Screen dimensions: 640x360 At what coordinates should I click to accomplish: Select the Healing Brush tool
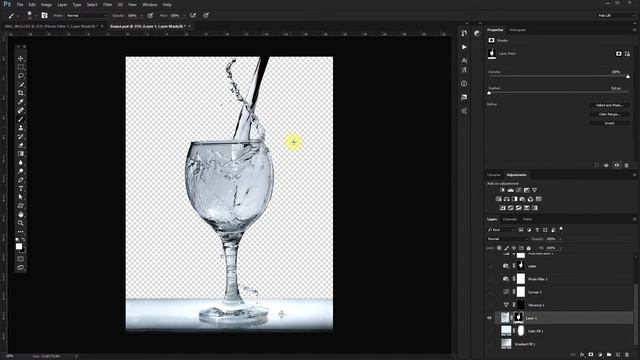tap(20, 110)
